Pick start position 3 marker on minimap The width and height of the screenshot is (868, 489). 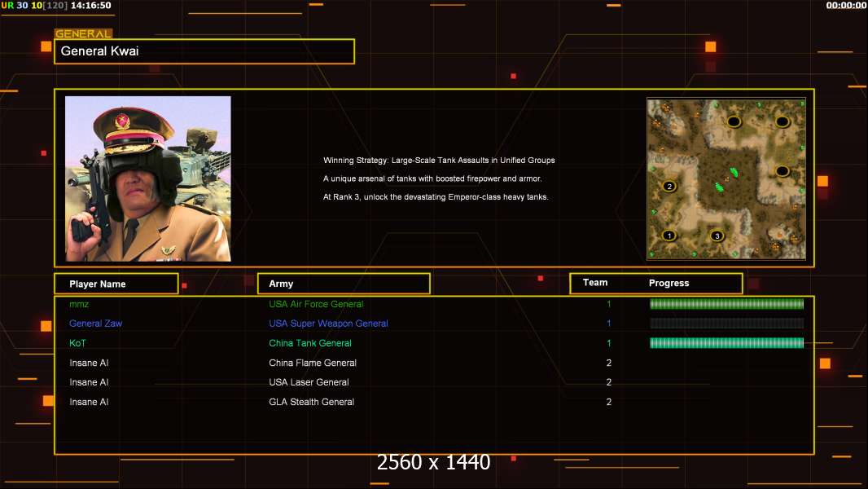(x=717, y=236)
